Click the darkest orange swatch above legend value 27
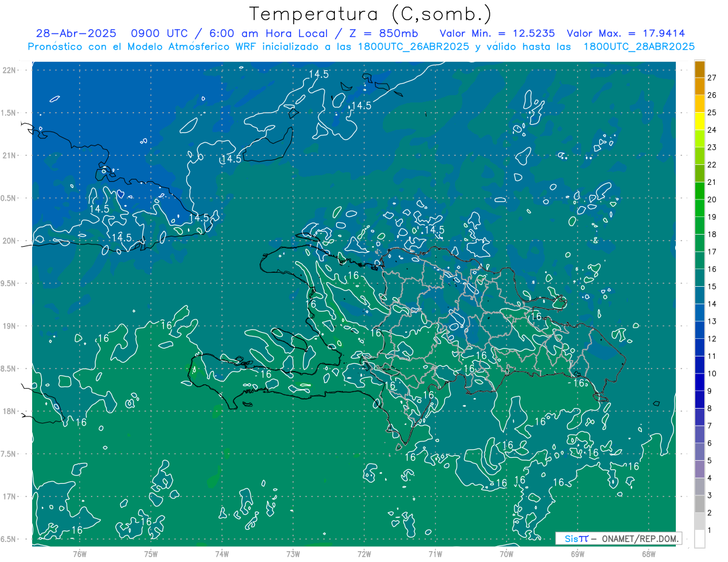728x562 pixels. [x=699, y=69]
